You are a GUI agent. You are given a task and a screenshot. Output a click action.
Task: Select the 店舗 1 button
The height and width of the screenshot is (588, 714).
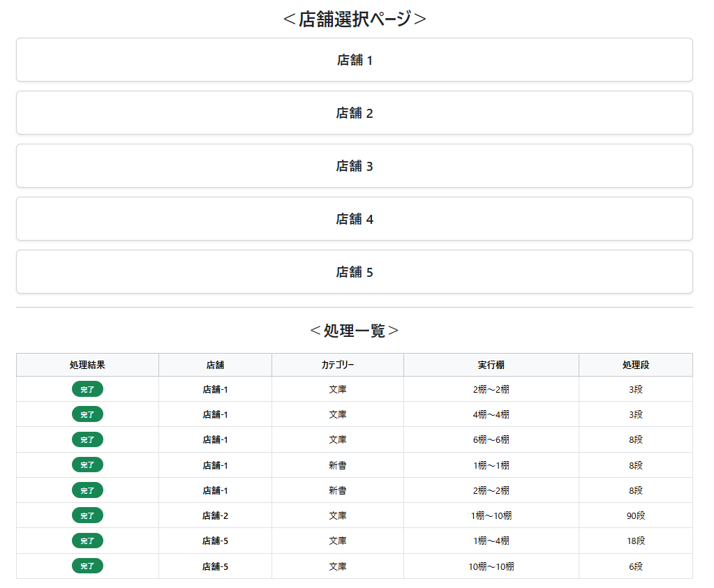pos(355,60)
